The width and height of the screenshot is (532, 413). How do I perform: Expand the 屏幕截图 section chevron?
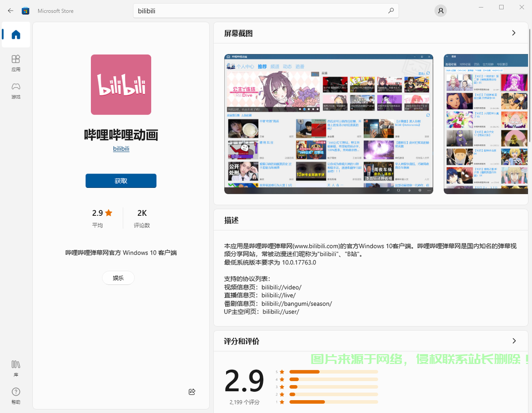514,33
